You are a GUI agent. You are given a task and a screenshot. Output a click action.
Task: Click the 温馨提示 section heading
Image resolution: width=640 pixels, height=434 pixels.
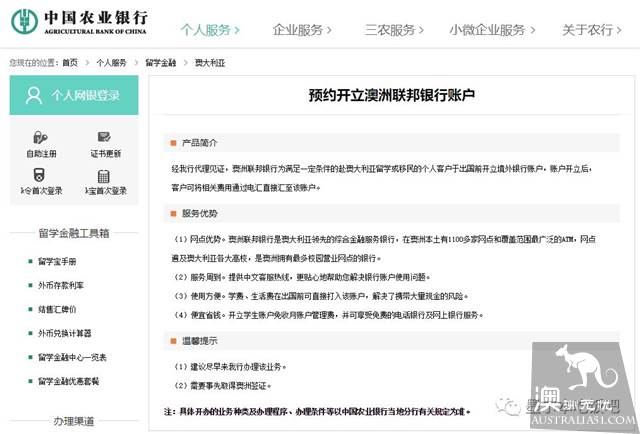pos(200,341)
